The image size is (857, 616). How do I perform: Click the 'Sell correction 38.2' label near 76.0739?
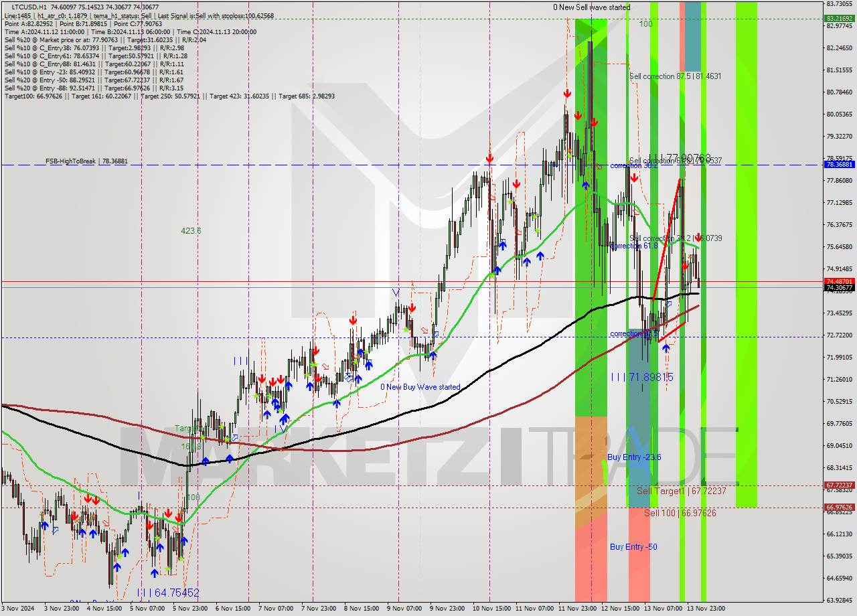point(676,238)
